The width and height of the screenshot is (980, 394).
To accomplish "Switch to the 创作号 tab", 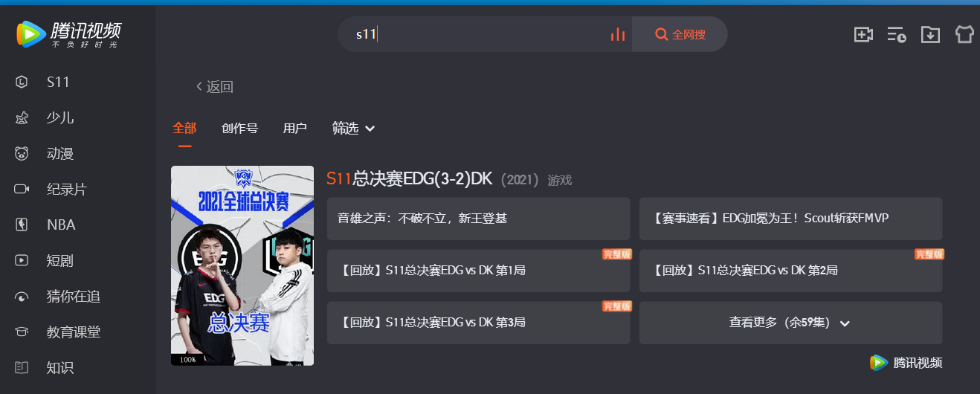I will [x=239, y=129].
